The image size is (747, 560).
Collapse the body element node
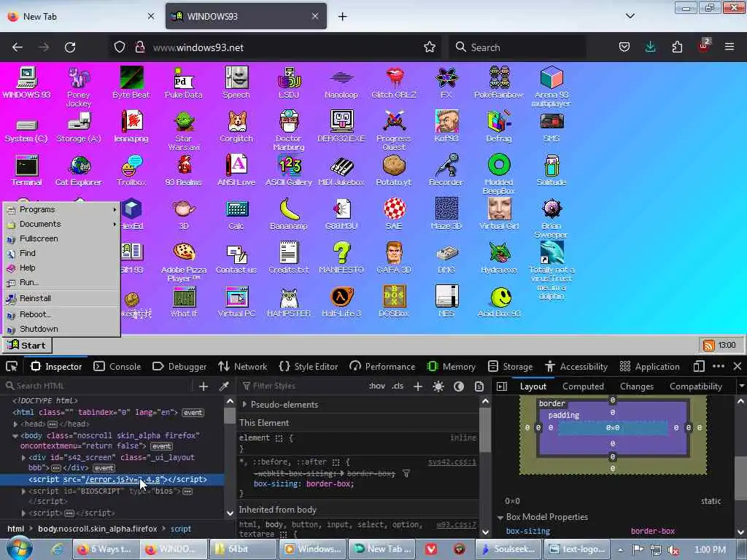click(x=15, y=436)
